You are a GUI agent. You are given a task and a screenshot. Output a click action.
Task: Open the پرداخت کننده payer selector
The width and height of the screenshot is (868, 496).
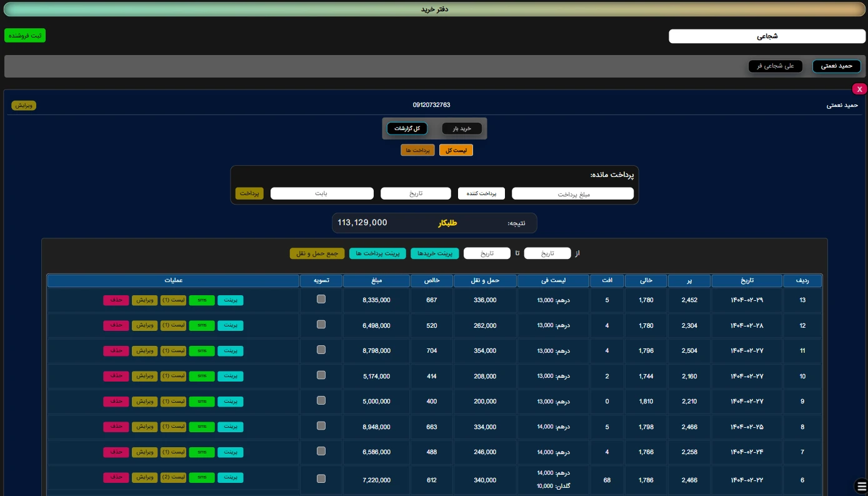481,194
